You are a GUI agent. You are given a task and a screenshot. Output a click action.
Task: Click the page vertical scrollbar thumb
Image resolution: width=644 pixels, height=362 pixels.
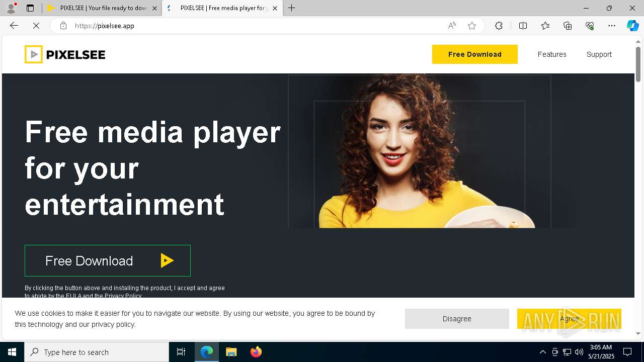[x=638, y=64]
